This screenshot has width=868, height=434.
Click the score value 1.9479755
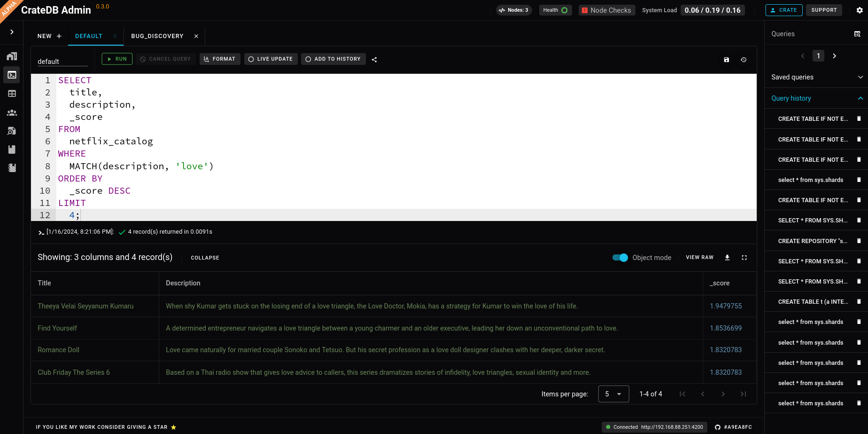click(x=726, y=306)
